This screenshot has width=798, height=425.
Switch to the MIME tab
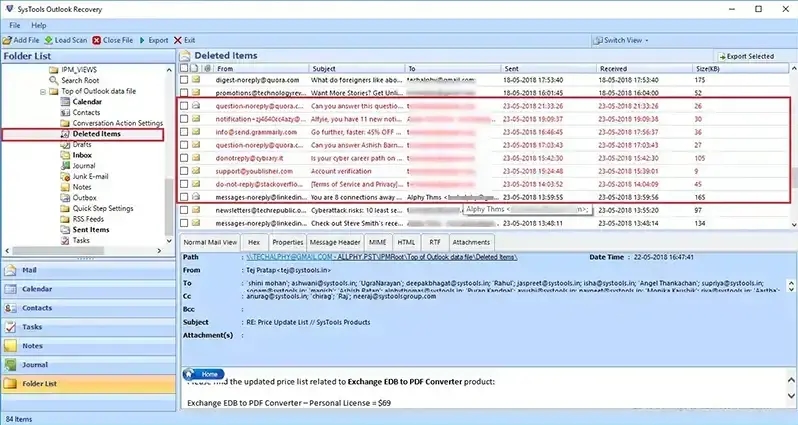378,242
